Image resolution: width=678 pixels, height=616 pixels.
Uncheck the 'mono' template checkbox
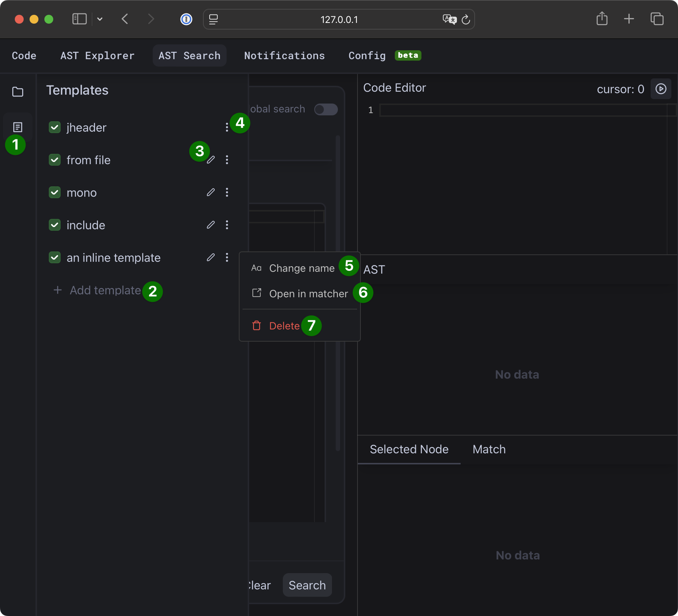click(x=55, y=192)
